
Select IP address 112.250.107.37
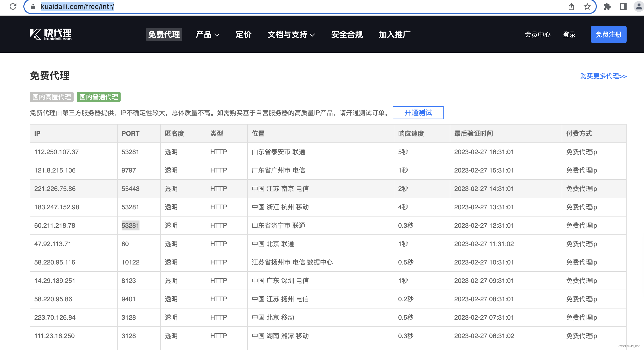coord(56,152)
